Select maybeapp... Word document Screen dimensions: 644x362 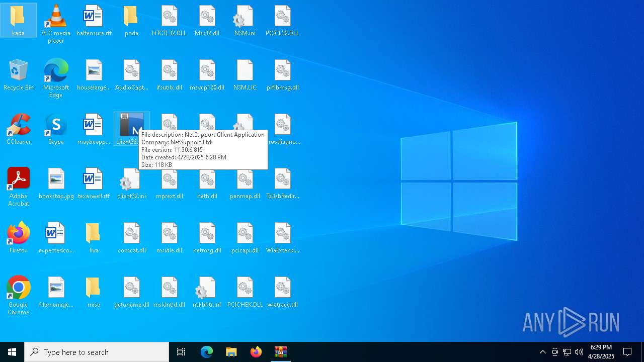point(94,129)
